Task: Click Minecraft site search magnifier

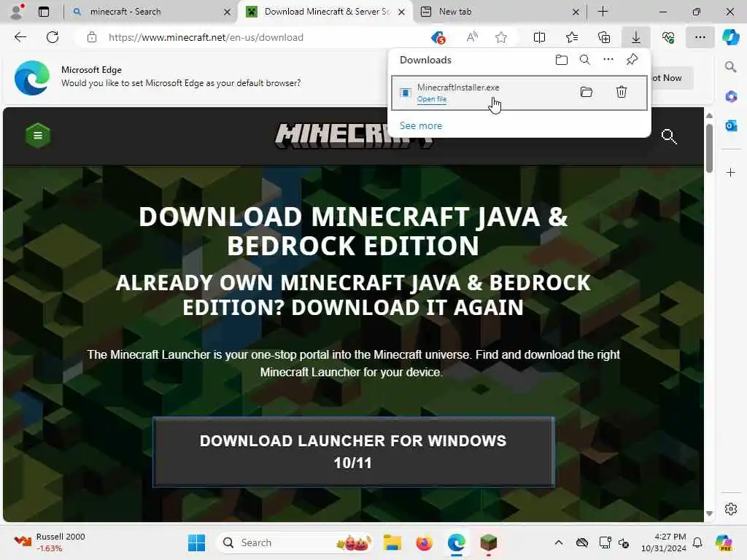Action: point(669,136)
